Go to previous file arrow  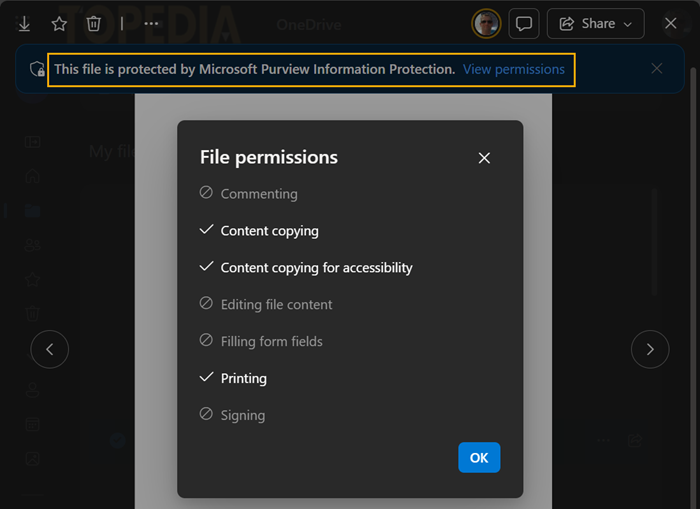50,349
